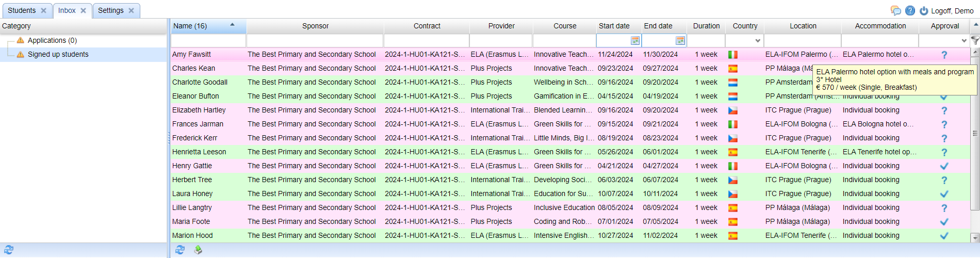The width and height of the screenshot is (980, 258).
Task: Click the funnel filter icon
Action: coord(975,40)
